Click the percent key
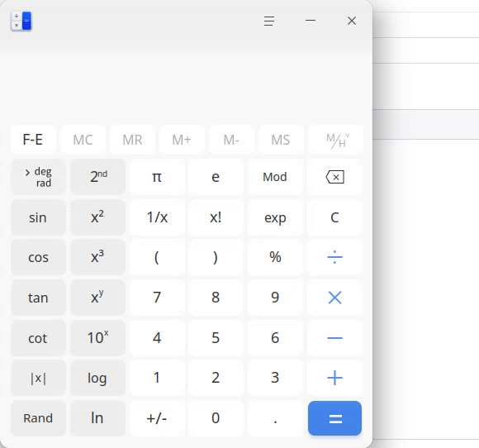The height and width of the screenshot is (448, 479). click(x=275, y=257)
